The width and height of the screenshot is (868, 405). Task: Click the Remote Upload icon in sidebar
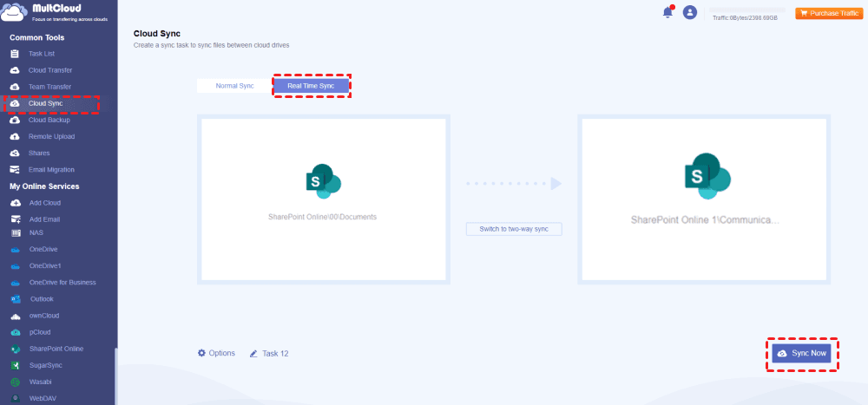(15, 137)
